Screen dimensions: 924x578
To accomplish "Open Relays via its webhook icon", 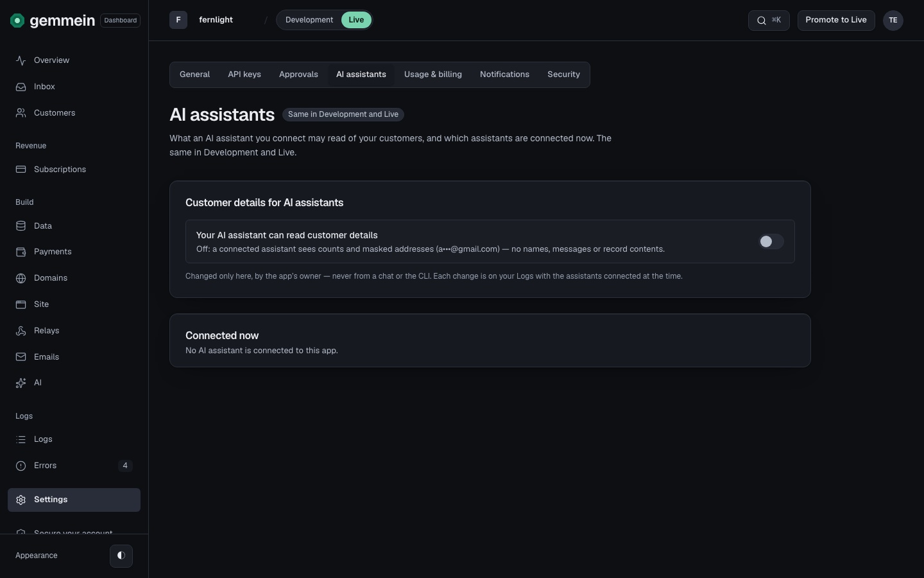I will coord(21,331).
